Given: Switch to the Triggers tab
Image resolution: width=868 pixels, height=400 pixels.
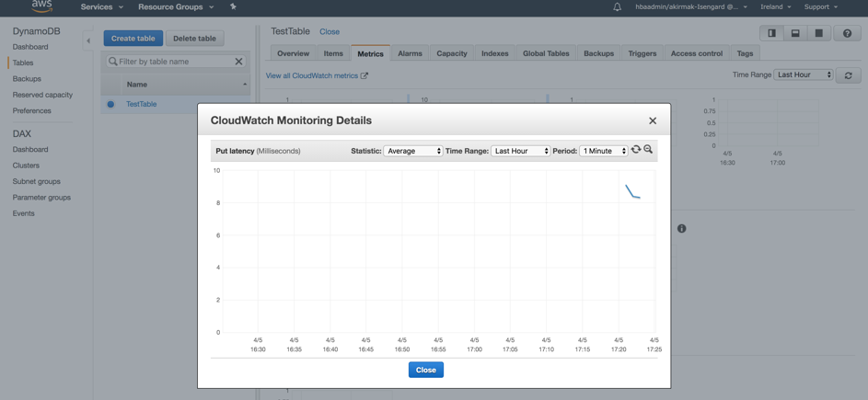Looking at the screenshot, I should (x=642, y=53).
